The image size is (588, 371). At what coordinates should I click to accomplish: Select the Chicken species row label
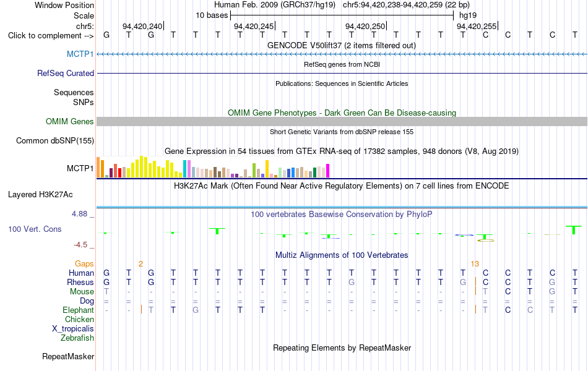click(x=79, y=319)
